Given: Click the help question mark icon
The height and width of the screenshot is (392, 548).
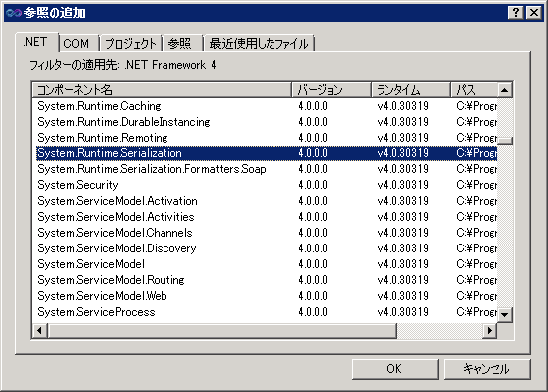Looking at the screenshot, I should [515, 13].
